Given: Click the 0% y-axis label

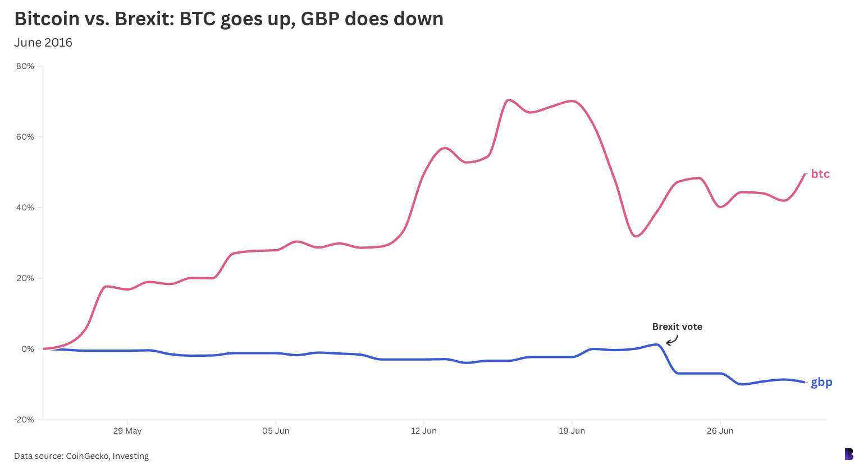Looking at the screenshot, I should click(x=28, y=349).
